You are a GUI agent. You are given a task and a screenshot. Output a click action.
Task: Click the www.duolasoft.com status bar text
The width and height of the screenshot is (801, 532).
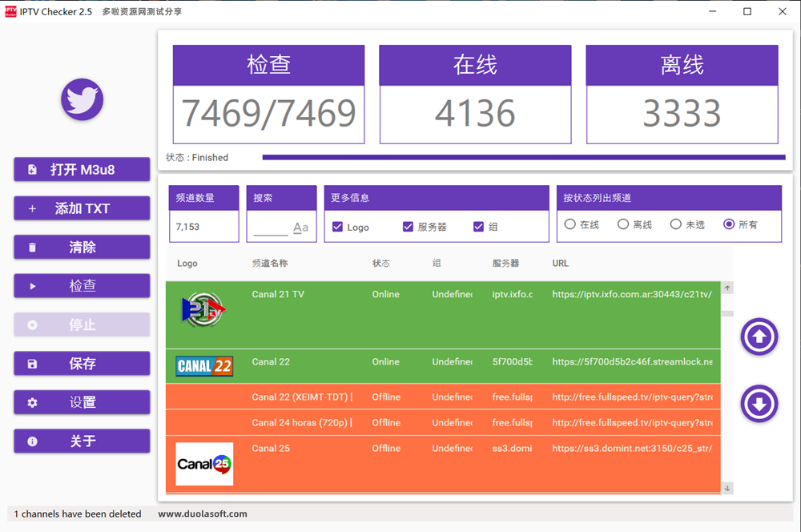tap(203, 514)
